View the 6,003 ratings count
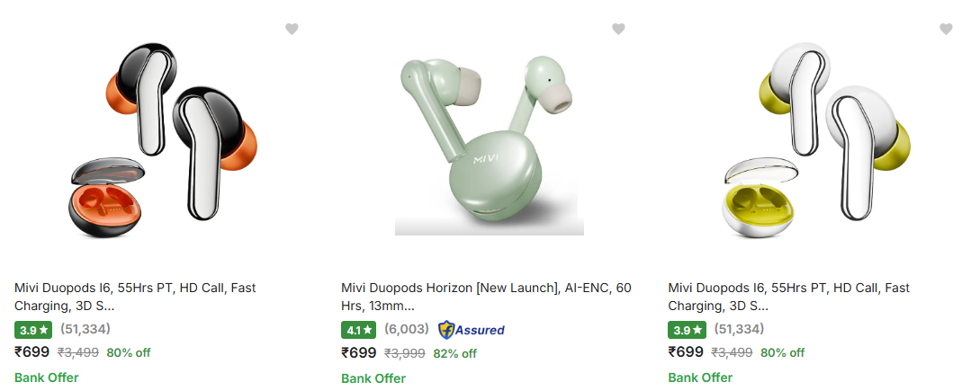 pyautogui.click(x=407, y=329)
